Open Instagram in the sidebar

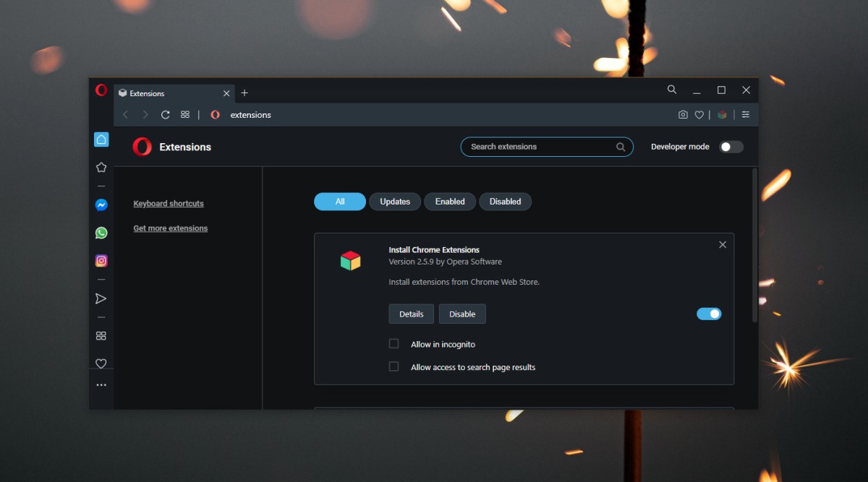(101, 261)
